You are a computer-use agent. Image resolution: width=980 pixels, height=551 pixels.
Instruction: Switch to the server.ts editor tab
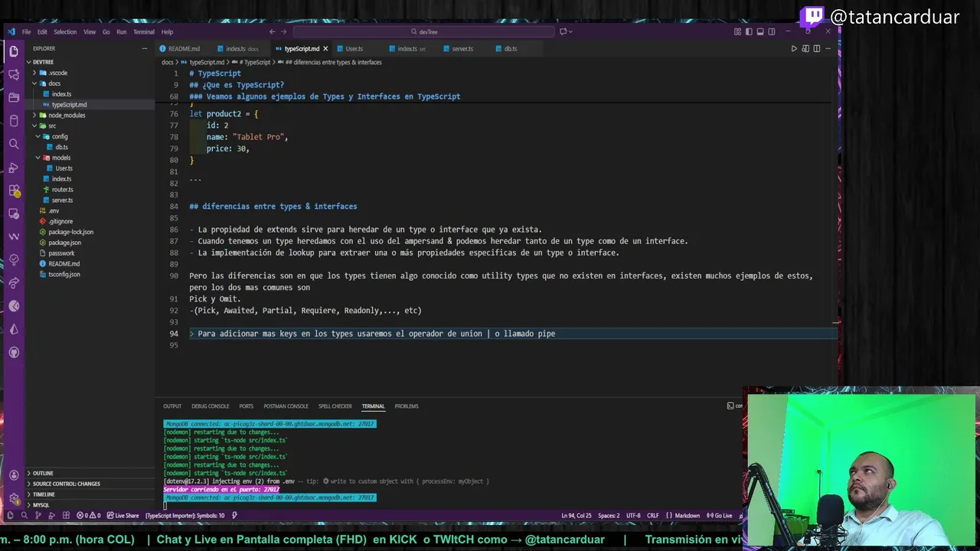click(462, 48)
